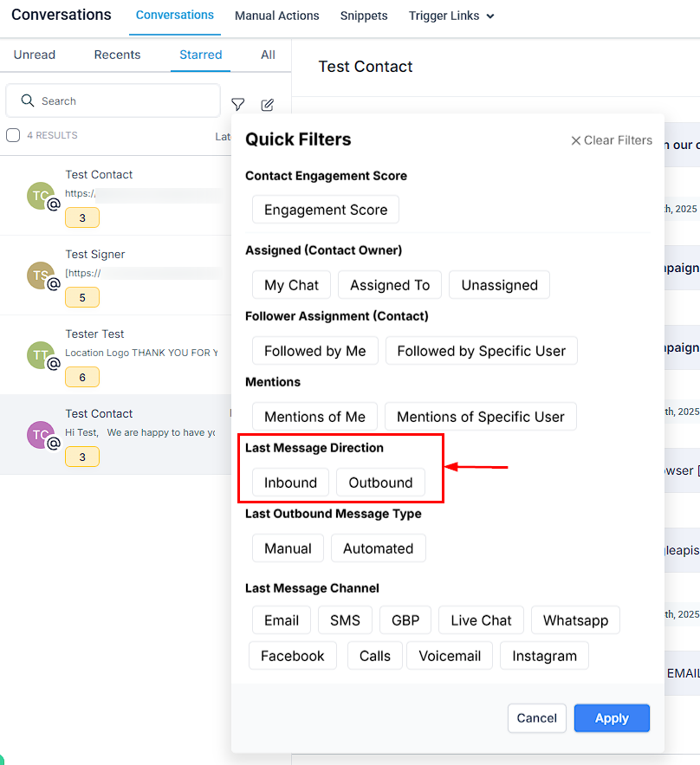Screen dimensions: 700x765
Task: Click into the Search conversations field
Action: click(x=113, y=100)
